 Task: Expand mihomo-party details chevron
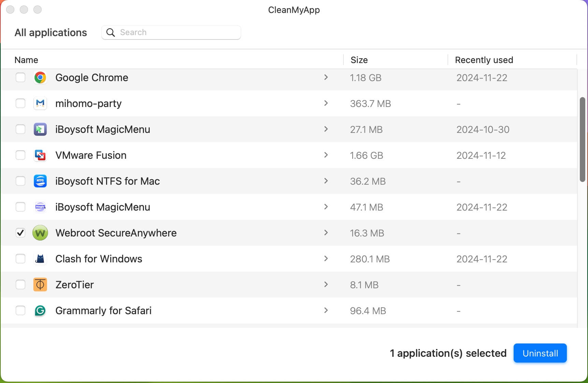point(326,103)
